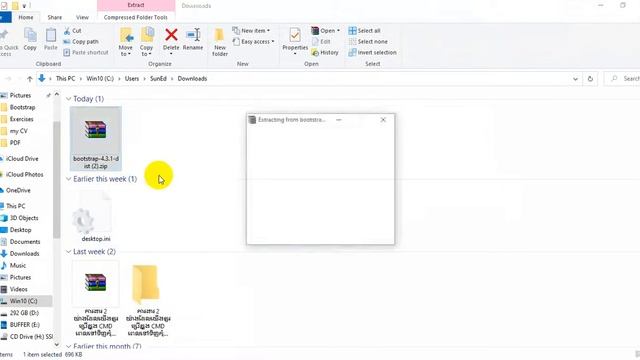This screenshot has width=640, height=360.
Task: Open New item dropdown
Action: coord(251,31)
